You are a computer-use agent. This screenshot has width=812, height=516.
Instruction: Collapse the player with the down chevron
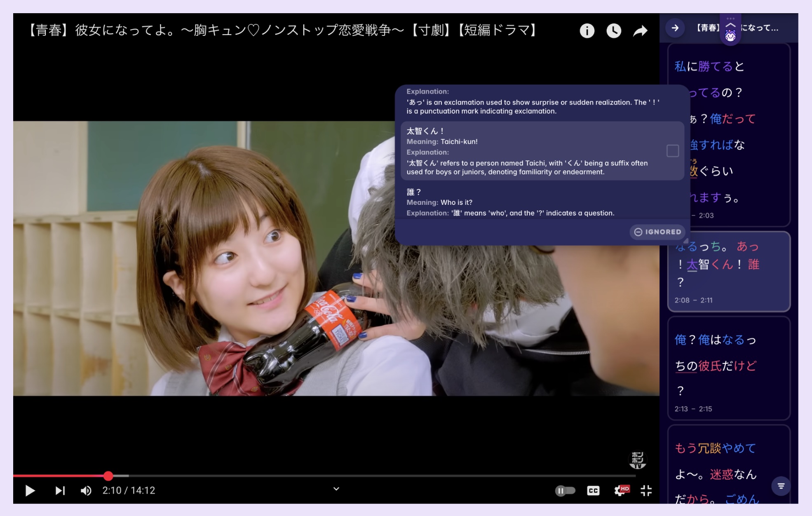pyautogui.click(x=336, y=488)
